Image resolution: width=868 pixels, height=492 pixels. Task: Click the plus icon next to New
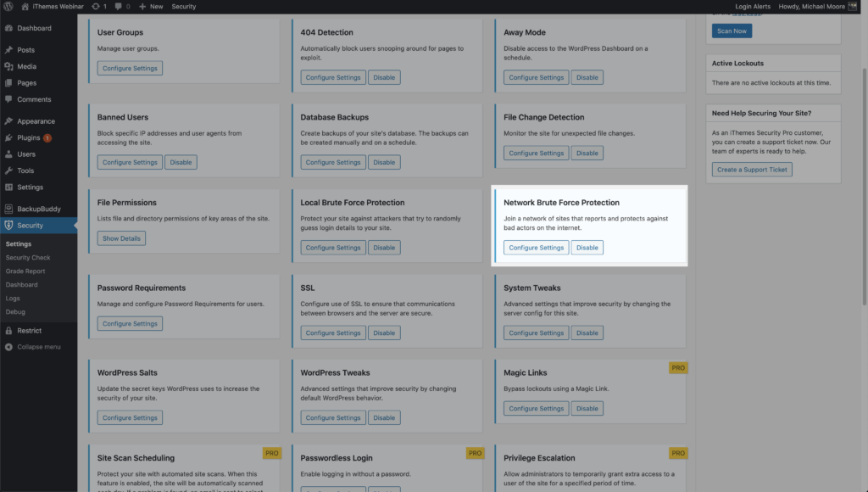coord(142,7)
